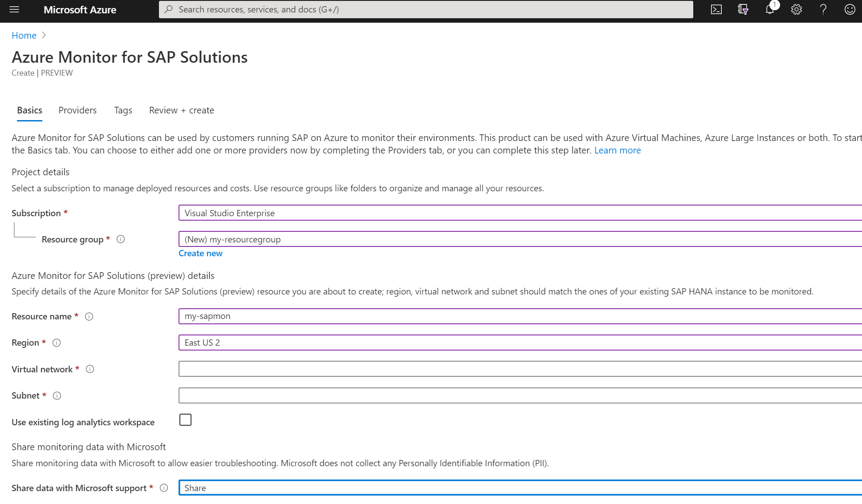Open the Share data with Microsoft support dropdown
Screen dimensions: 862x504
click(x=520, y=488)
